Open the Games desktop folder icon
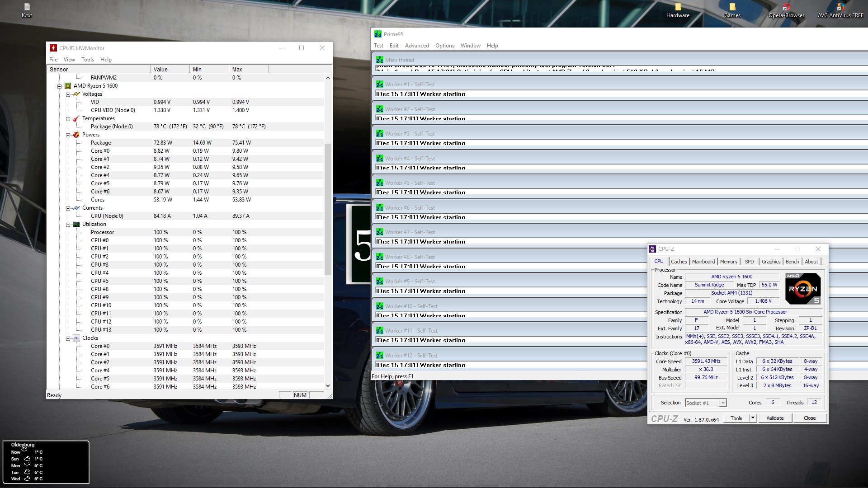Screen dimensions: 868x488 tap(732, 8)
